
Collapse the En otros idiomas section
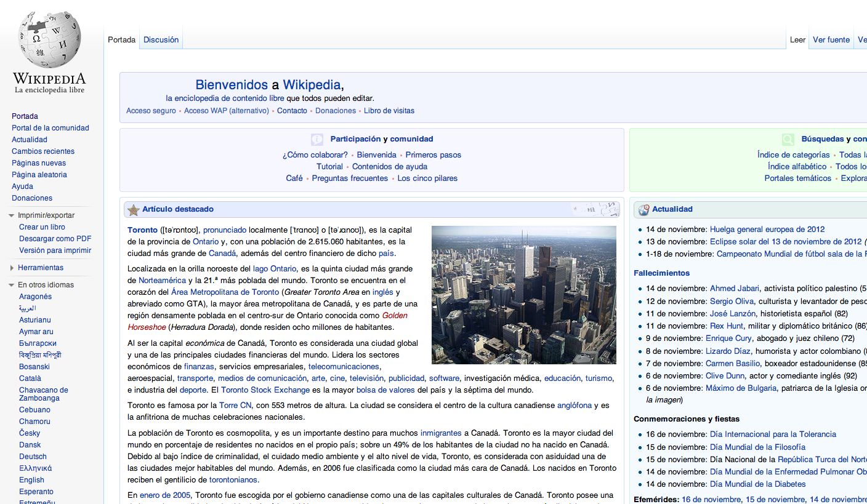(12, 285)
